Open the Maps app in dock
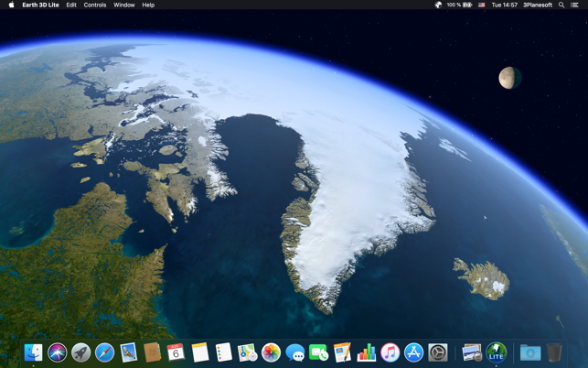The width and height of the screenshot is (588, 368). pos(247,352)
